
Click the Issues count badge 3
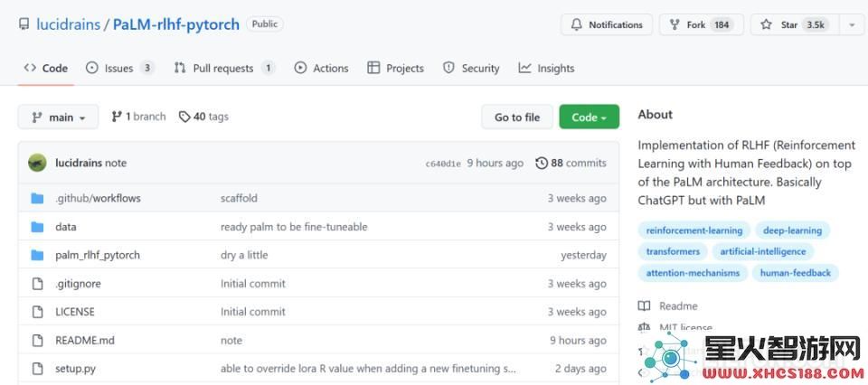(146, 68)
